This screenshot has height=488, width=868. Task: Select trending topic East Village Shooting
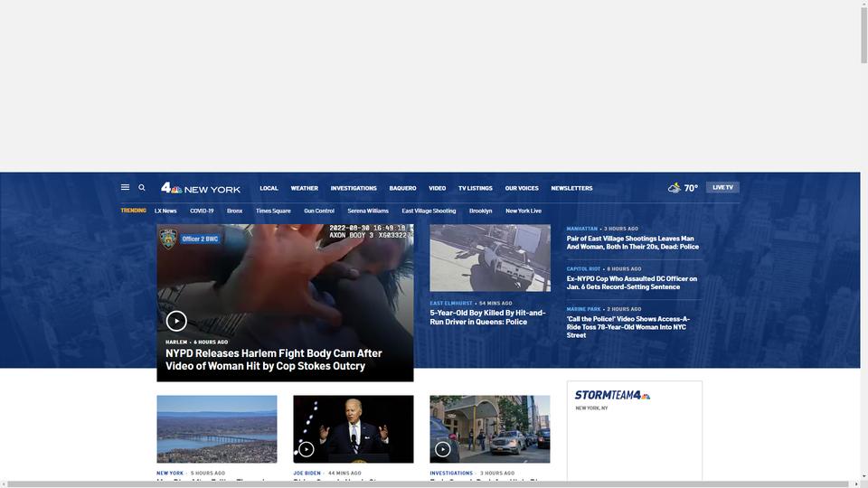(429, 211)
